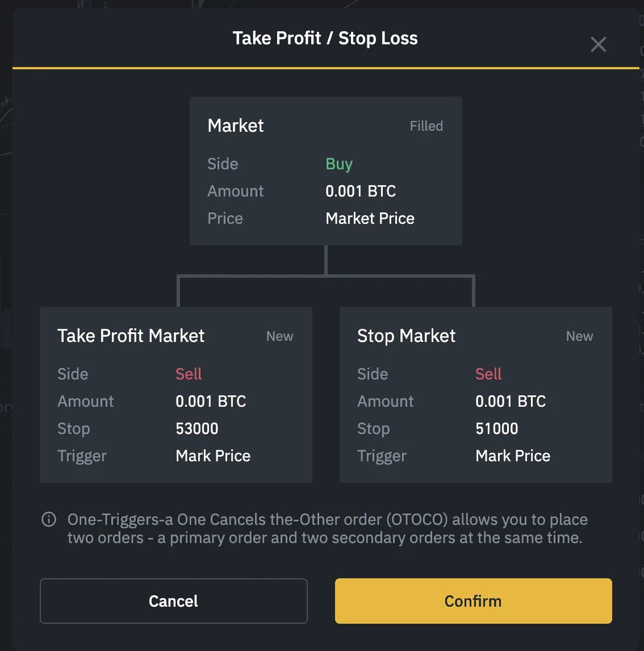The image size is (644, 651).
Task: Click the 51000 stop loss value
Action: [x=497, y=428]
